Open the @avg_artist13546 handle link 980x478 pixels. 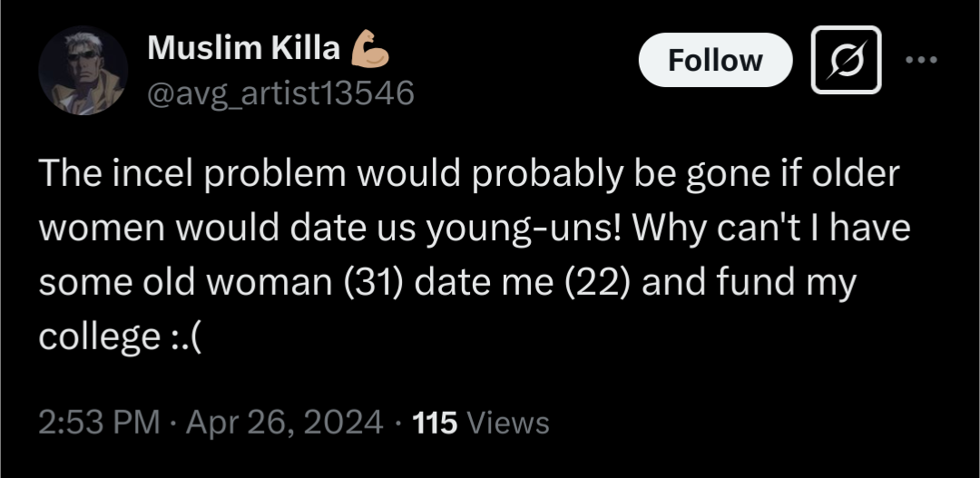(x=280, y=92)
